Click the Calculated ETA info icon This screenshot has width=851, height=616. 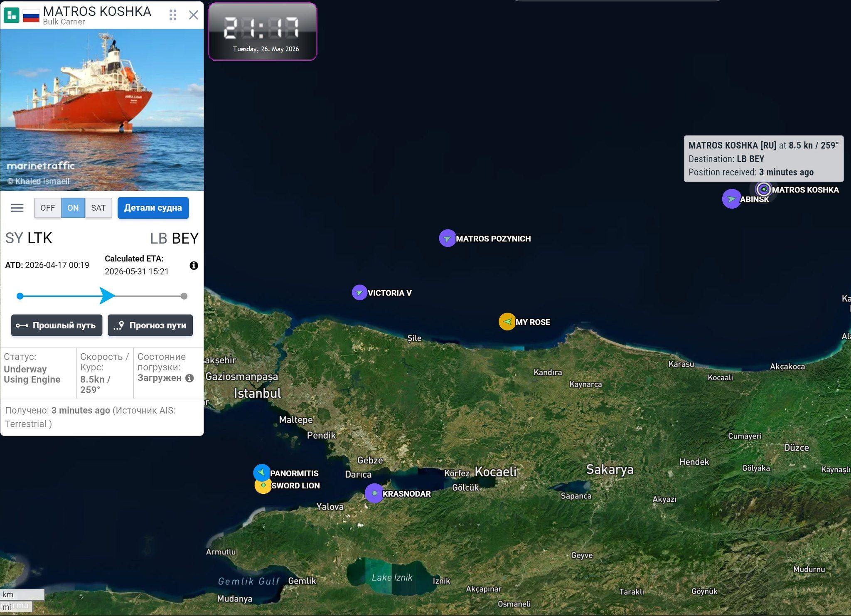(x=194, y=266)
